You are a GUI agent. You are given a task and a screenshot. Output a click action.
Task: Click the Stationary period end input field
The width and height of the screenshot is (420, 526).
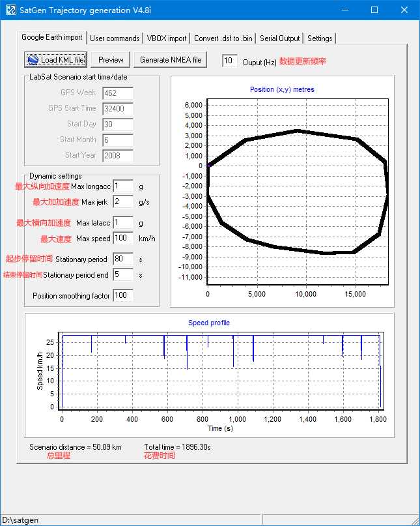coord(123,275)
